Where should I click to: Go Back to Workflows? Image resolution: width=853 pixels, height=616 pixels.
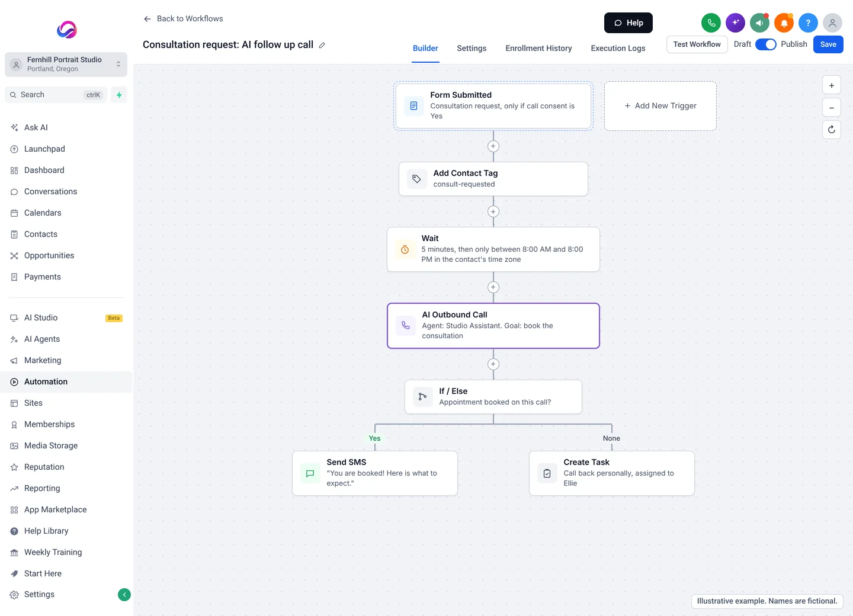(x=183, y=19)
